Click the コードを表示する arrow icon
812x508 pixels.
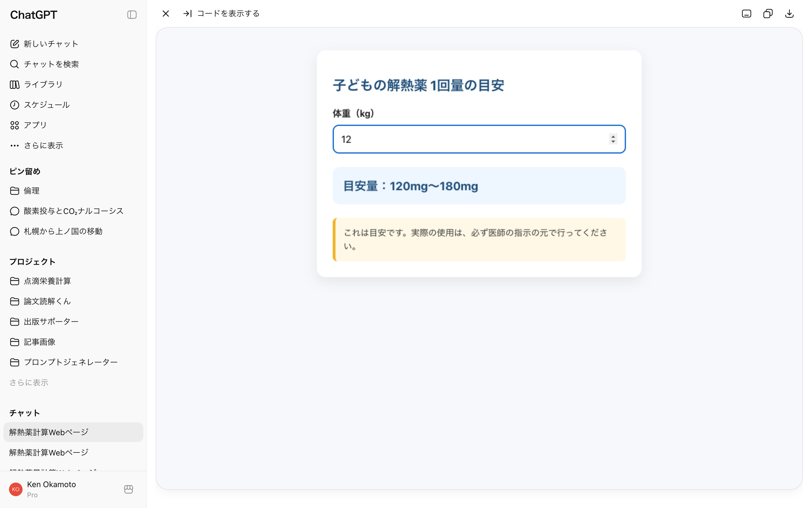pos(187,14)
